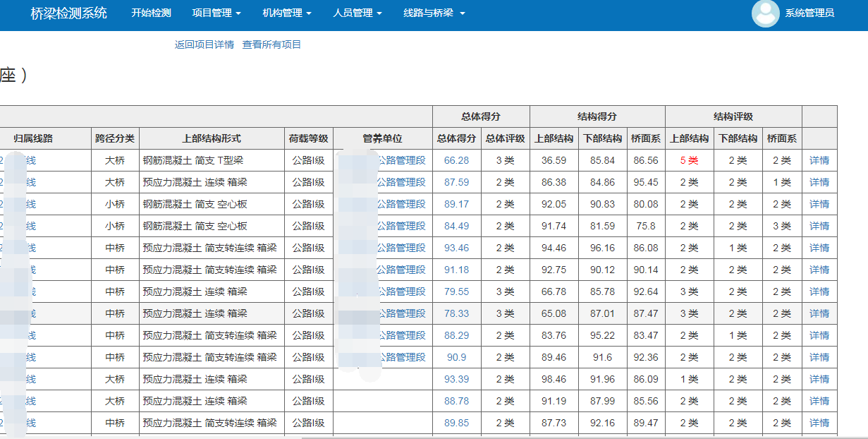Click the 系统管理员 user name
The height and width of the screenshot is (439, 868).
pyautogui.click(x=809, y=13)
